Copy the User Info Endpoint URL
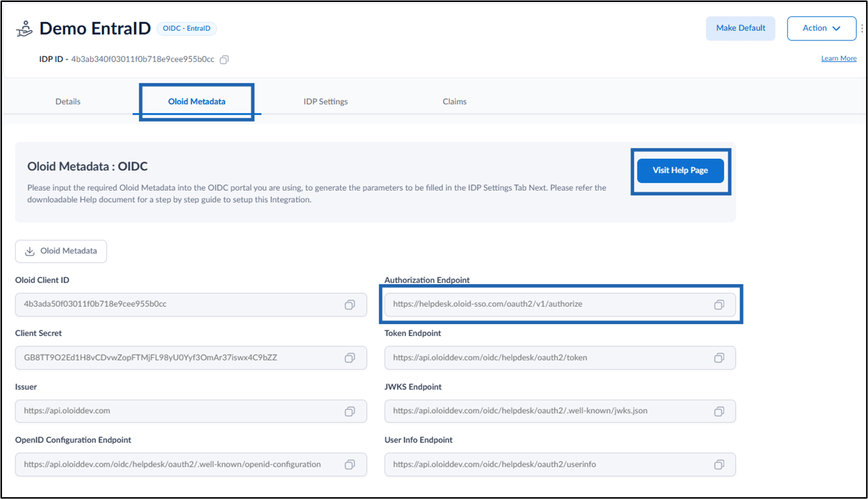The width and height of the screenshot is (868, 499). [719, 464]
